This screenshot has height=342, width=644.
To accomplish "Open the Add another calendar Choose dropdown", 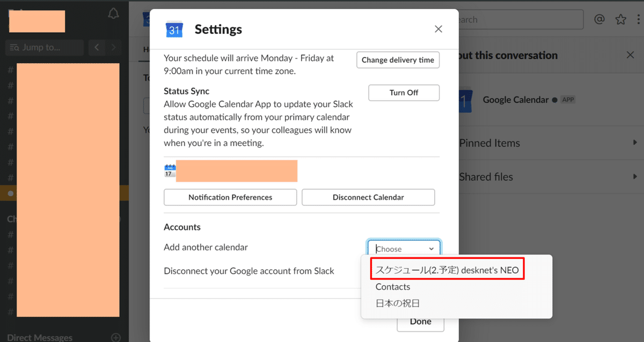I will [x=404, y=249].
